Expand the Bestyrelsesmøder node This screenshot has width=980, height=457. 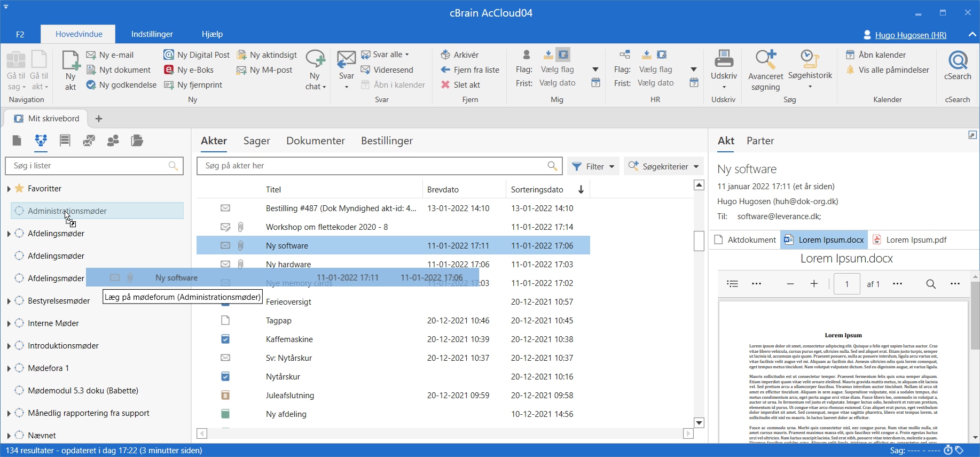click(x=9, y=301)
